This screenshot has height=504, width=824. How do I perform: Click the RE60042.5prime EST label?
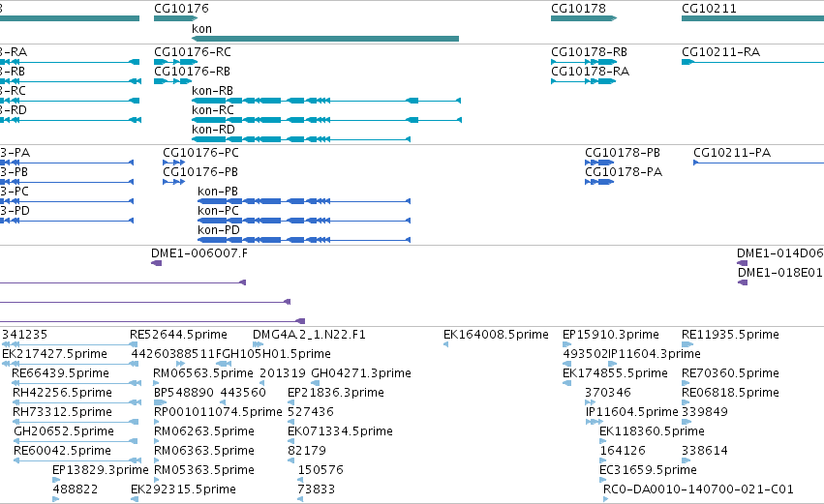63,452
